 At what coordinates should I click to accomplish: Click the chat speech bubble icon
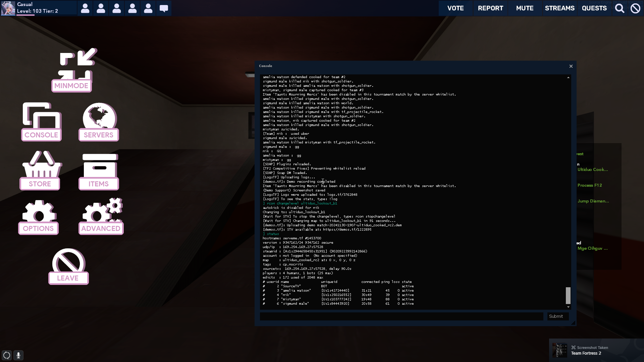pos(164,8)
